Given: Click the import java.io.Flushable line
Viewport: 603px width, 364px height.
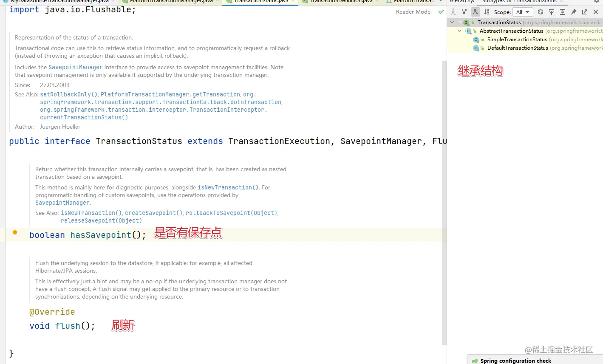Looking at the screenshot, I should (72, 10).
